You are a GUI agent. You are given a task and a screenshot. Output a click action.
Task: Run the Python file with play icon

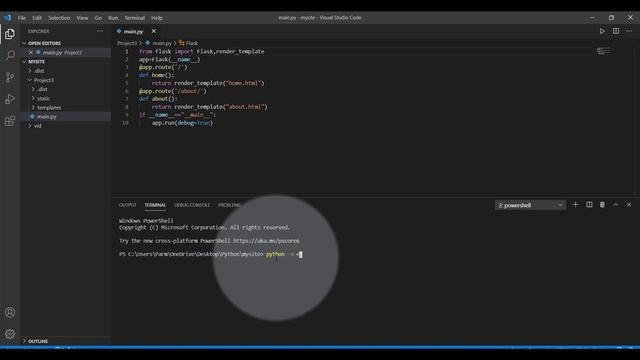(602, 31)
